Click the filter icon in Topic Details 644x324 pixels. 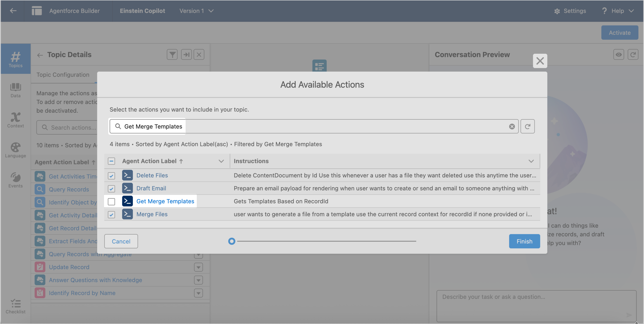[x=172, y=54]
